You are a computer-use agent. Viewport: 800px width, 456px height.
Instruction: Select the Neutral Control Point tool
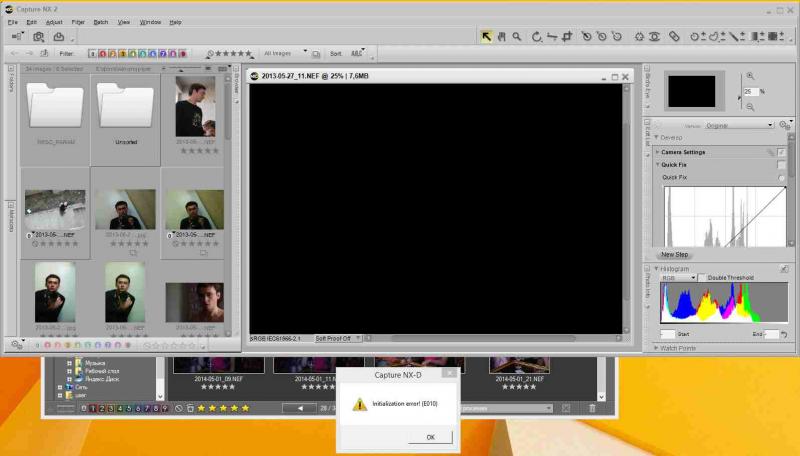click(602, 37)
